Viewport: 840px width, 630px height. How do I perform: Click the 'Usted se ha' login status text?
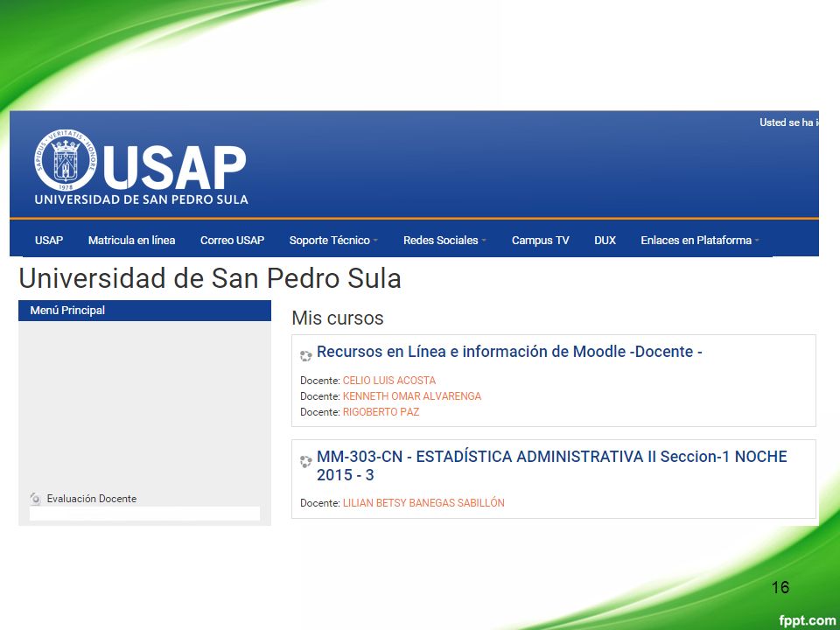click(788, 122)
